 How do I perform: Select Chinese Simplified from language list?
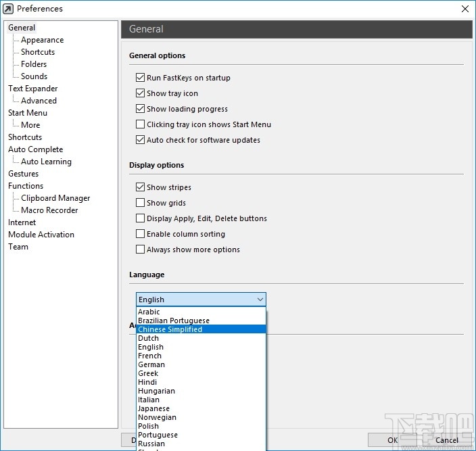click(170, 329)
